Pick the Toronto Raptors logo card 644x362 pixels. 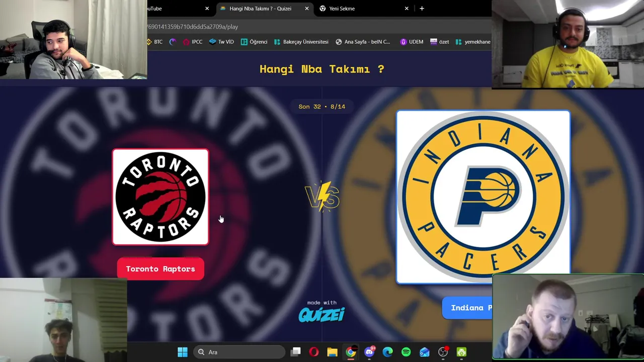click(x=160, y=197)
